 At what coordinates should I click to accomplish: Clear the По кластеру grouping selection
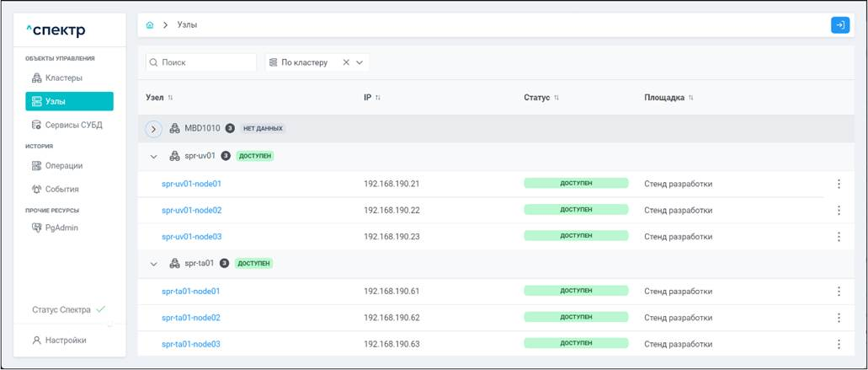coord(346,62)
